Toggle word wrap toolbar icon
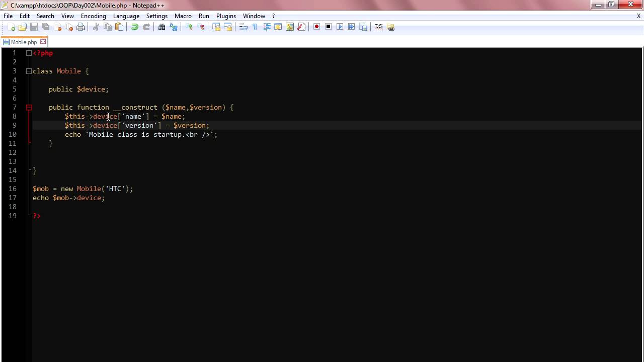644x362 pixels. point(244,27)
